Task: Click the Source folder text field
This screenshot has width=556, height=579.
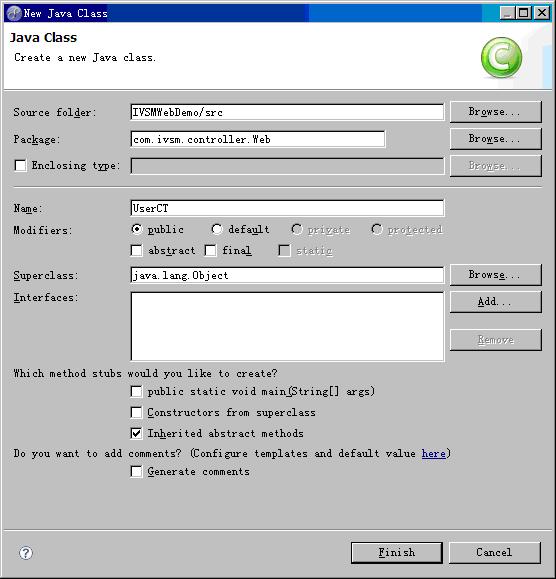Action: pos(287,112)
